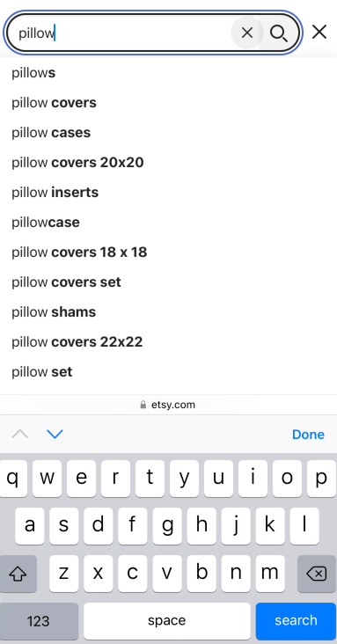Choose the 'pillow inserts' suggestion
Image resolution: width=337 pixels, height=644 pixels.
[x=55, y=193]
